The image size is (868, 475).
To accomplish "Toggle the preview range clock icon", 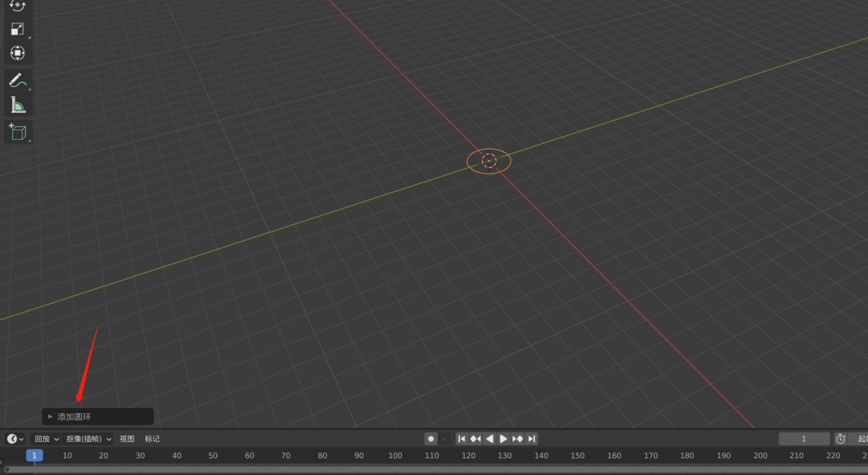I will [841, 439].
